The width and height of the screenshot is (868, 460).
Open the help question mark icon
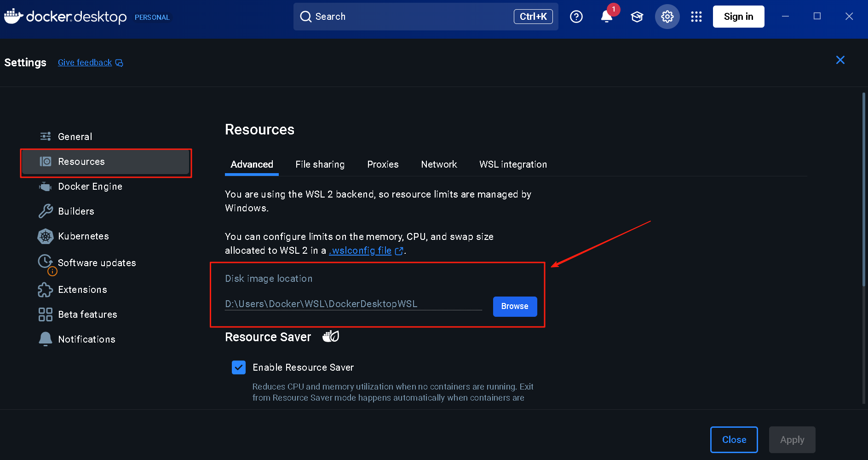(x=576, y=17)
